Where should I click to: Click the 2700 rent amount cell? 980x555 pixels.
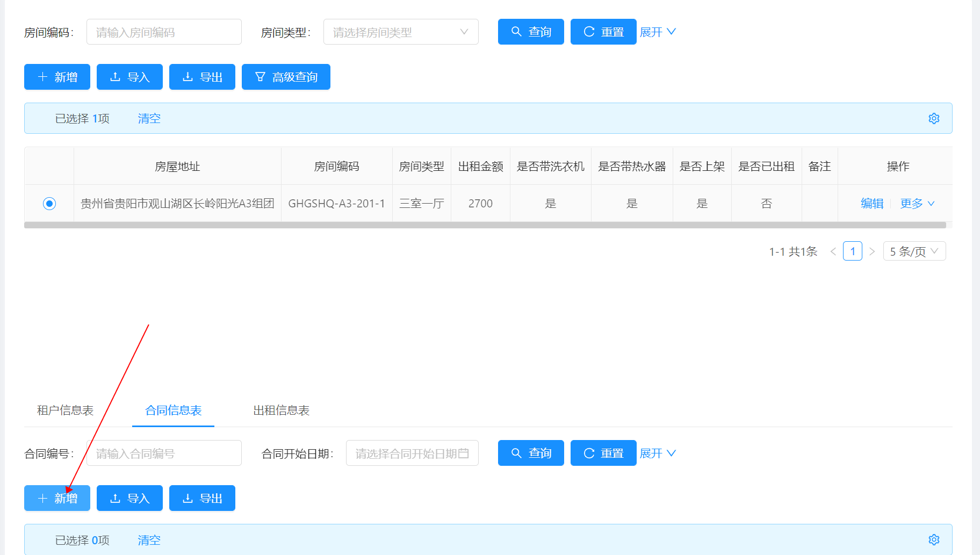coord(480,204)
